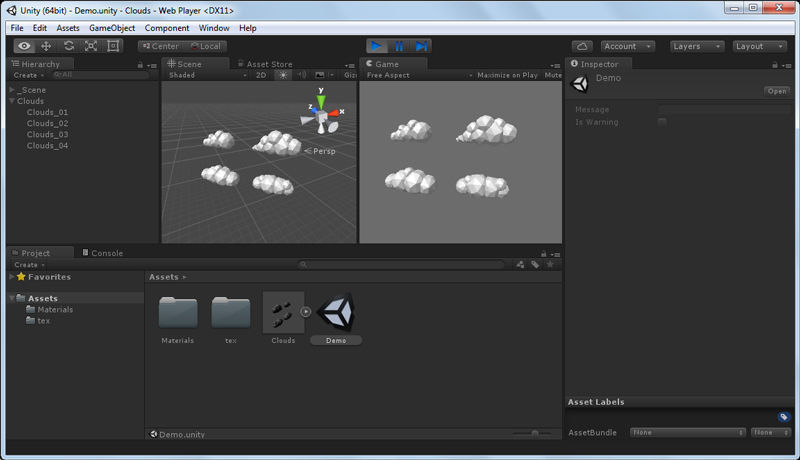Screen dimensions: 800x460
Task: Open the Window menu
Action: (214, 28)
